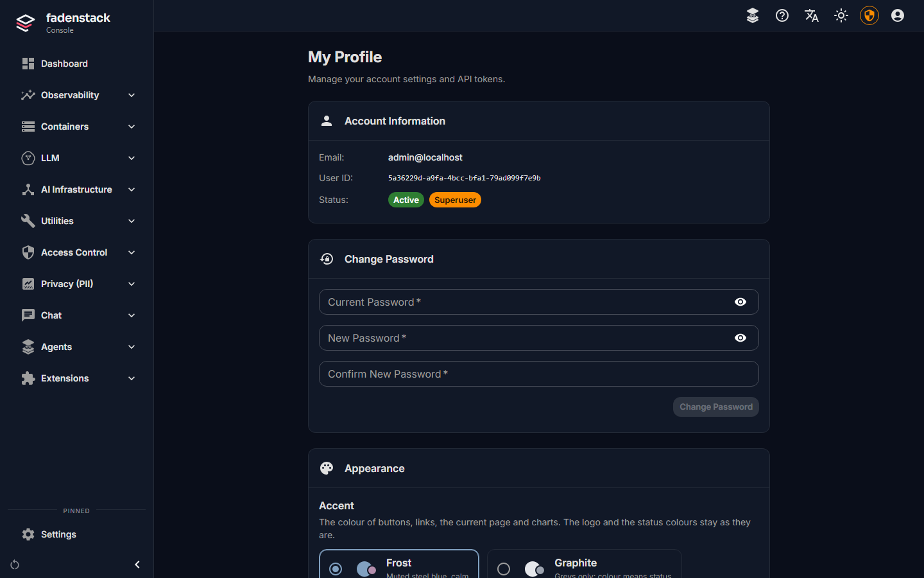Screen dimensions: 924x578
Task: Click the language translate icon in header
Action: 812,15
